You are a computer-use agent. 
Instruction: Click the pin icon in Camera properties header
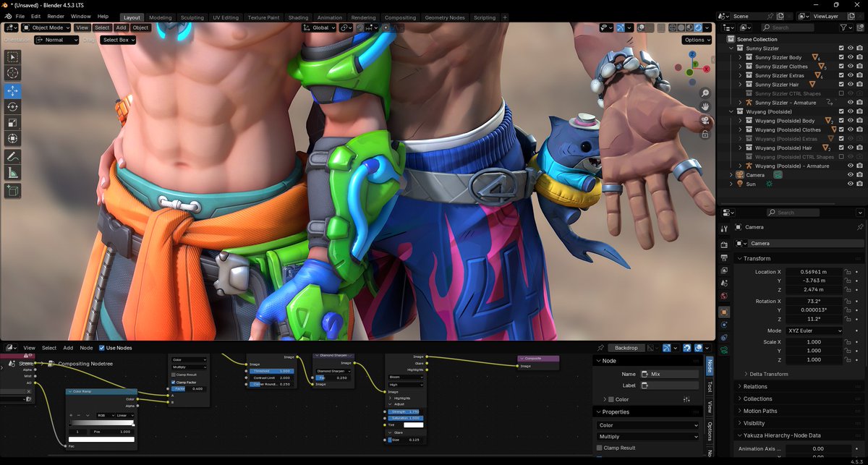click(859, 227)
